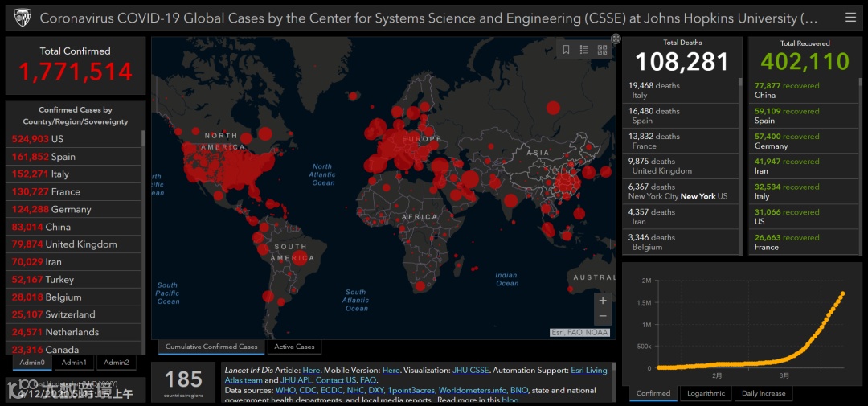Viewport: 868px width, 406px height.
Task: Click 3,346 deaths Belgium entry
Action: click(682, 242)
